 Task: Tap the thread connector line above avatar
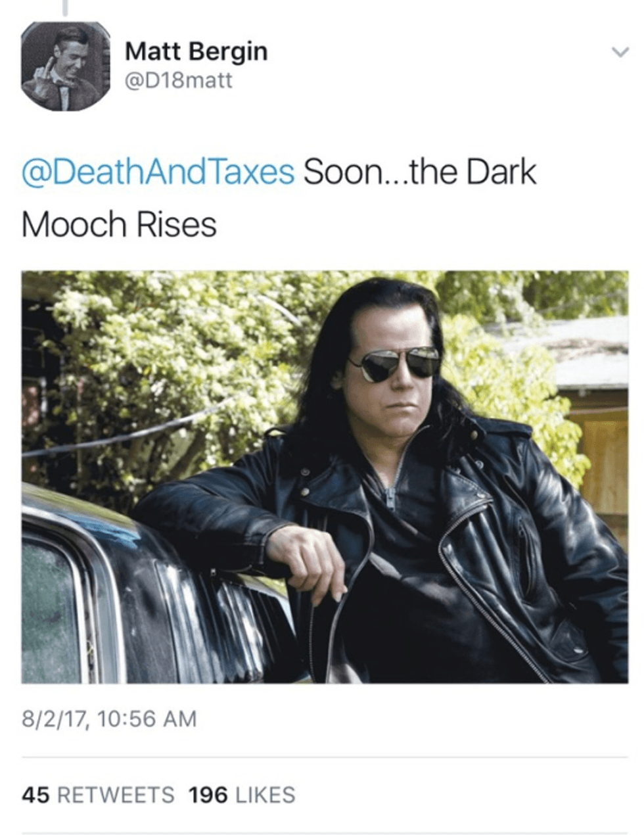[65, 7]
